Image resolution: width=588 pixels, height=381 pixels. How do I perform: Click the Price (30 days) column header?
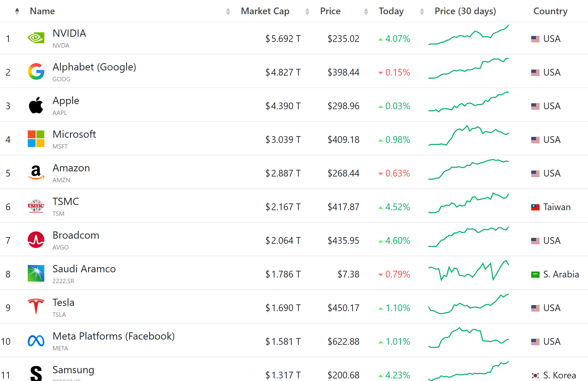click(x=465, y=11)
